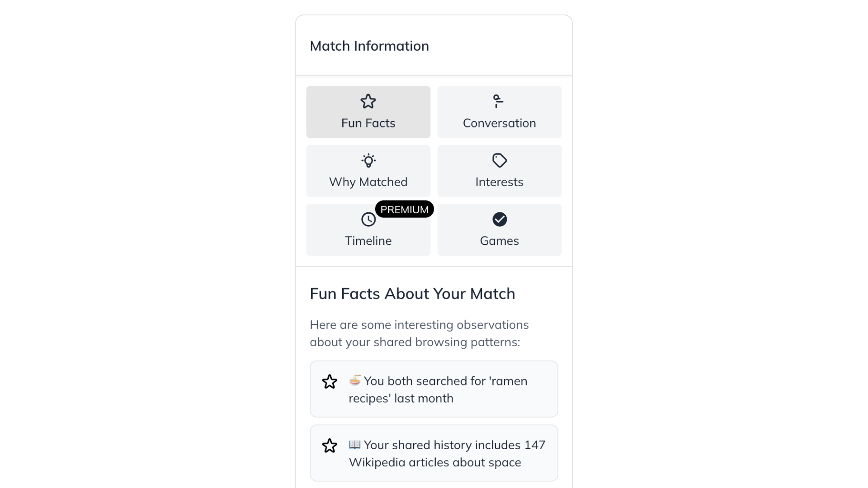The height and width of the screenshot is (488, 868).
Task: Open the Interests tab
Action: pyautogui.click(x=499, y=171)
